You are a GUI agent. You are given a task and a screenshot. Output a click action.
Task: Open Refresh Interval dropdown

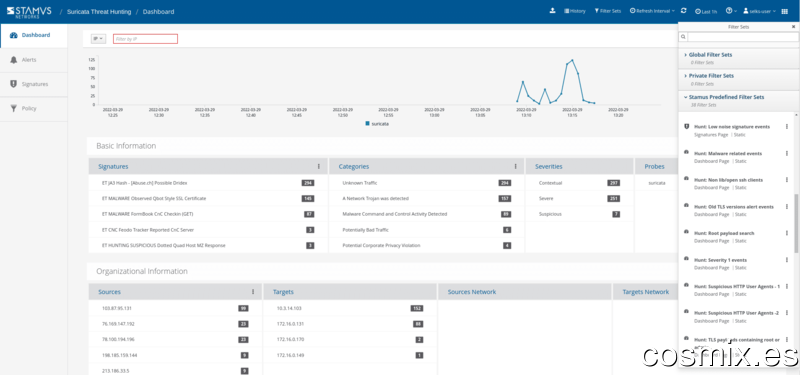(652, 11)
